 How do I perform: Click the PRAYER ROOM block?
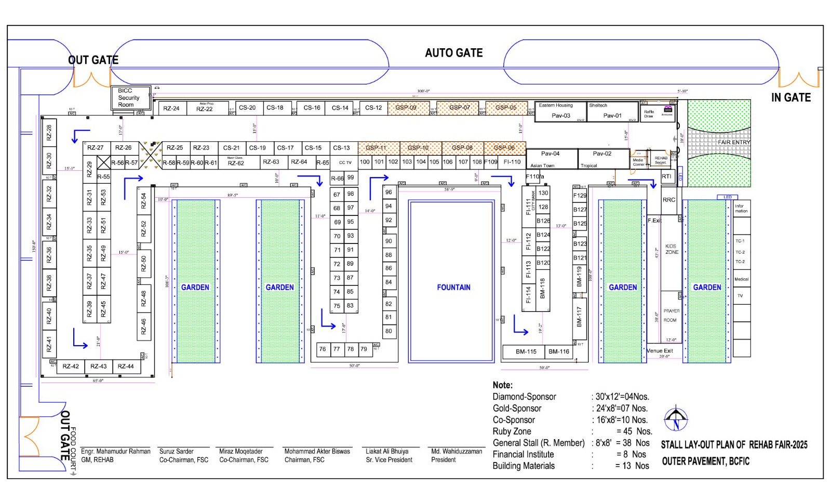click(x=671, y=316)
